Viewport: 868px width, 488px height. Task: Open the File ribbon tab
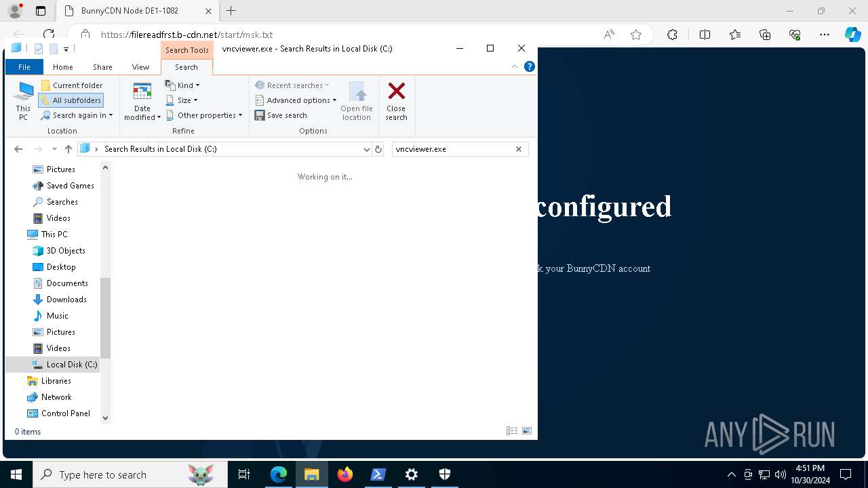(24, 67)
